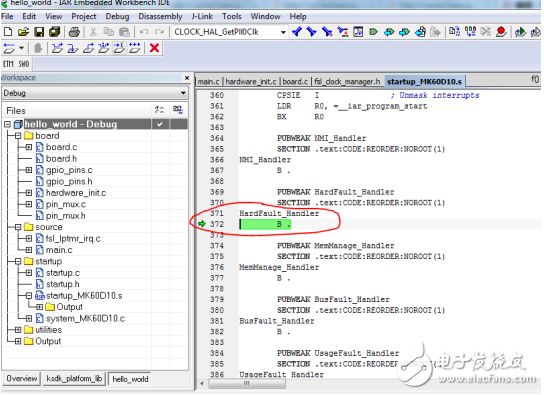The image size is (544, 395).
Task: Open the File menu
Action: pos(7,16)
